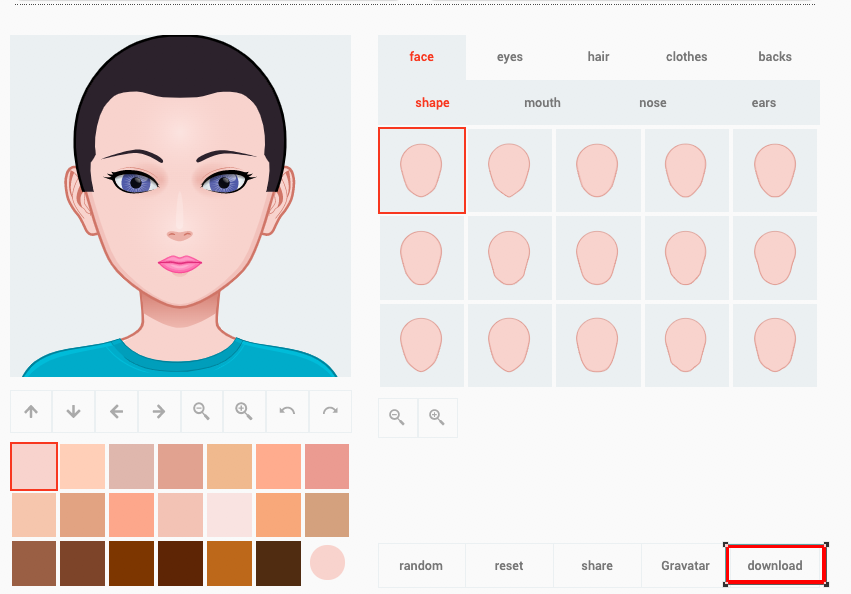Choose fifth face shape in bottom row
The image size is (851, 594).
[x=775, y=345]
